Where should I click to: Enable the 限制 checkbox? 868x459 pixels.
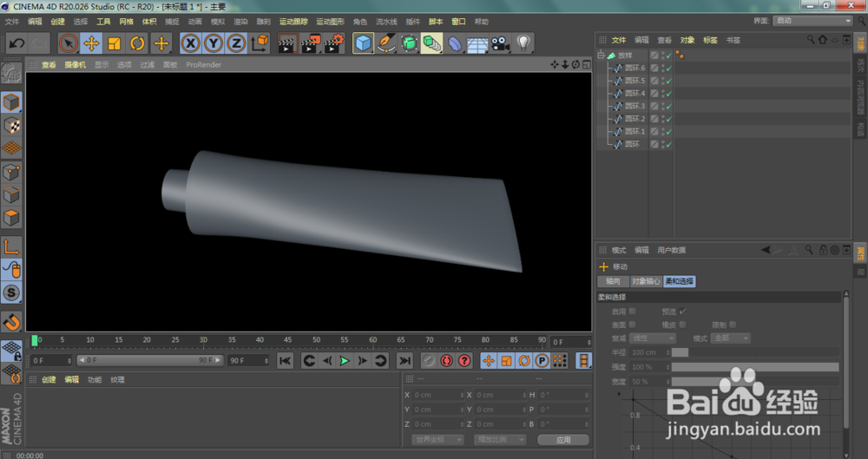733,325
